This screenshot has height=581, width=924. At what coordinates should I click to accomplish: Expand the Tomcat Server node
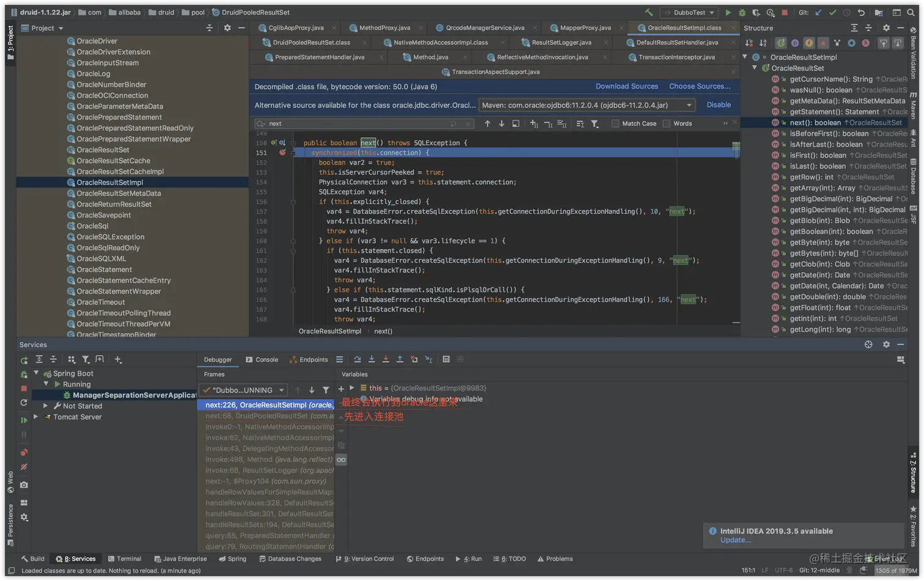coord(35,417)
